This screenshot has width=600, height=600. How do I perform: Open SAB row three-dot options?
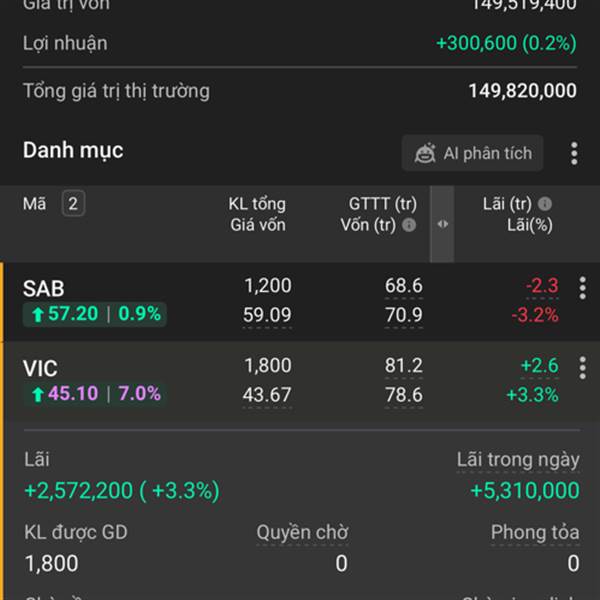582,288
